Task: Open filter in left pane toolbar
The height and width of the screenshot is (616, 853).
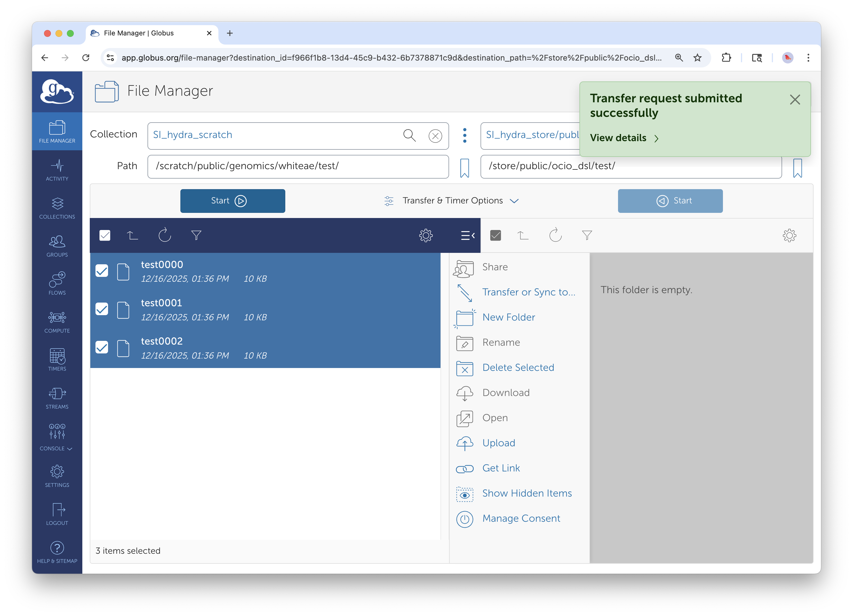Action: [x=196, y=235]
